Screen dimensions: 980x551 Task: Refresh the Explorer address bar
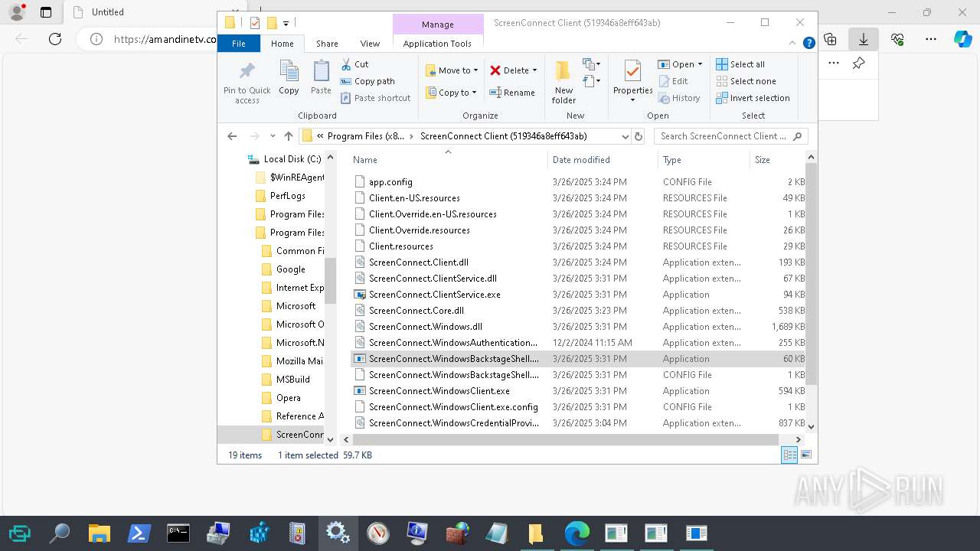(x=639, y=136)
